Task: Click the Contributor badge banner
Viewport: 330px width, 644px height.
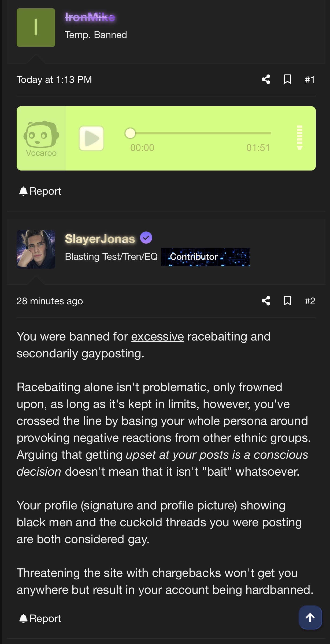Action: pyautogui.click(x=205, y=257)
